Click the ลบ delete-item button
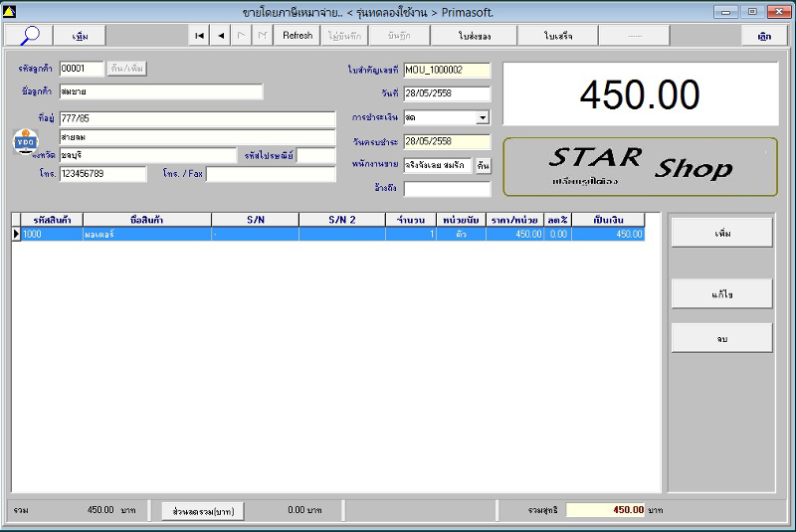The height and width of the screenshot is (532, 796). click(722, 338)
